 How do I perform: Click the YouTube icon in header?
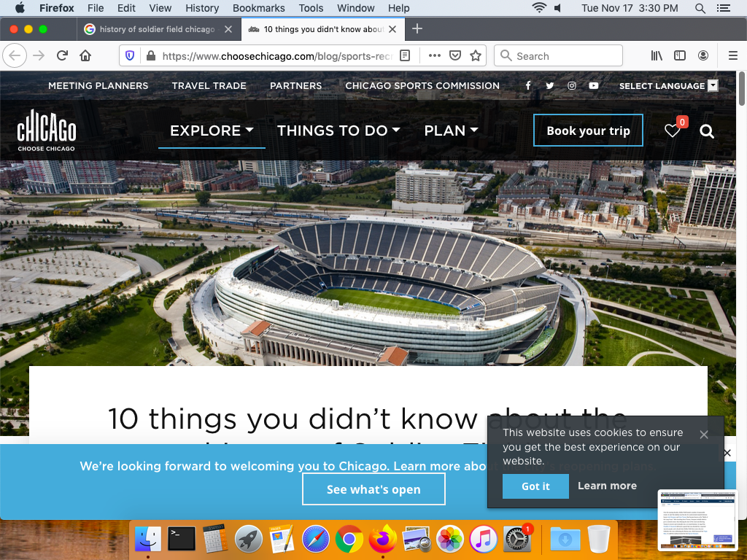(x=594, y=85)
